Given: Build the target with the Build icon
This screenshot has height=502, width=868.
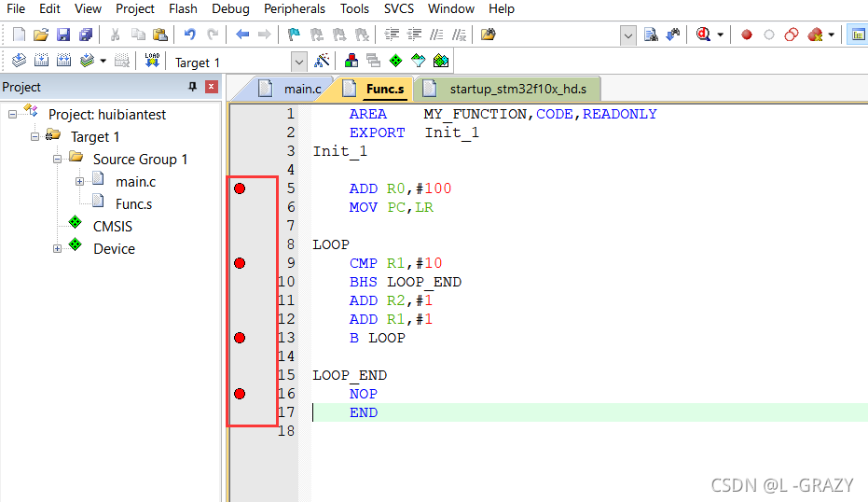Looking at the screenshot, I should [42, 61].
